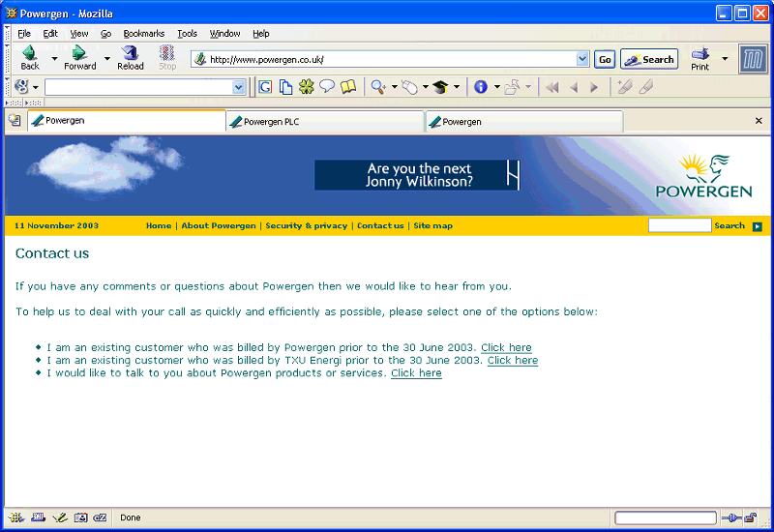Click the Print toolbar icon
This screenshot has height=532, width=774.
(700, 58)
